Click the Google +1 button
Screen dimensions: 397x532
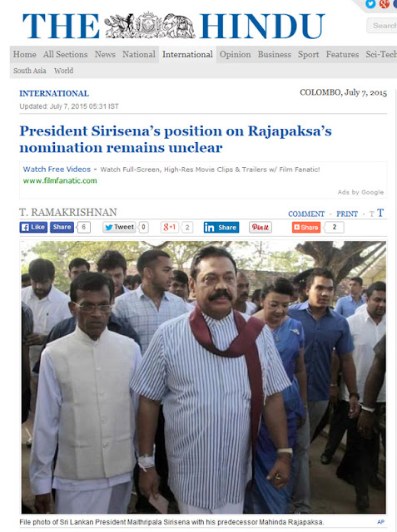click(170, 227)
